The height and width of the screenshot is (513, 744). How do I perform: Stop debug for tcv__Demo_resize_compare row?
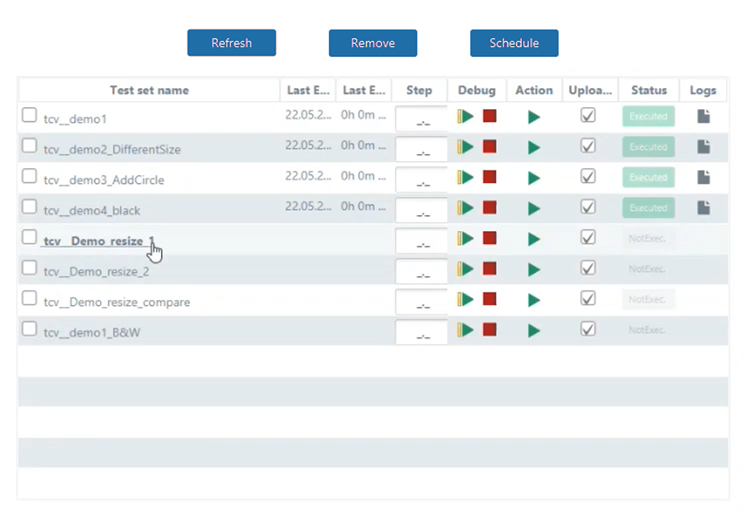[x=489, y=299]
